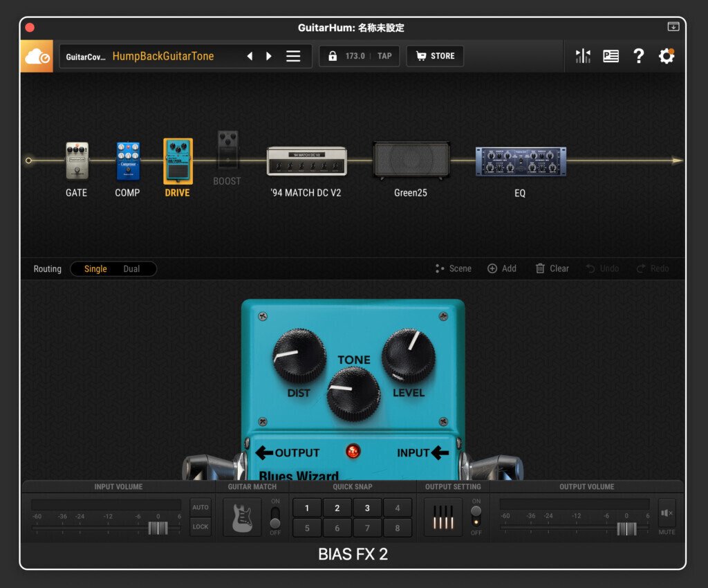Select Quick Snap 3
This screenshot has height=588, width=708.
pos(368,508)
